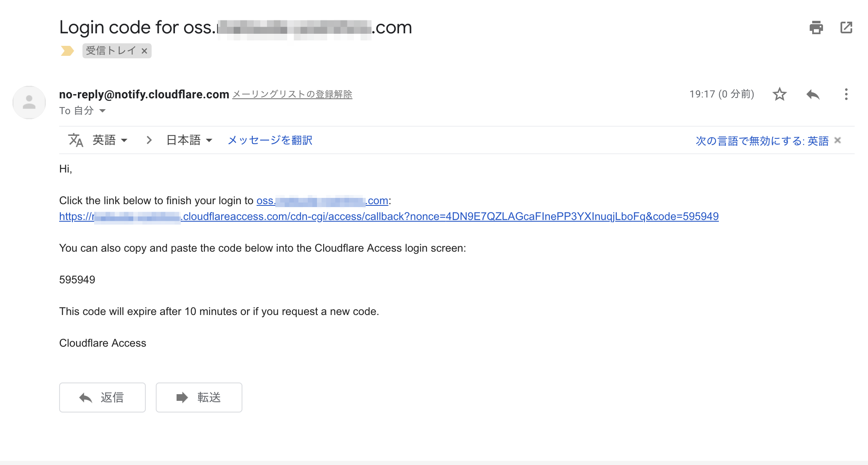Click the メーリングリストの登録解除 unsubscribe link
868x465 pixels.
pyautogui.click(x=292, y=95)
